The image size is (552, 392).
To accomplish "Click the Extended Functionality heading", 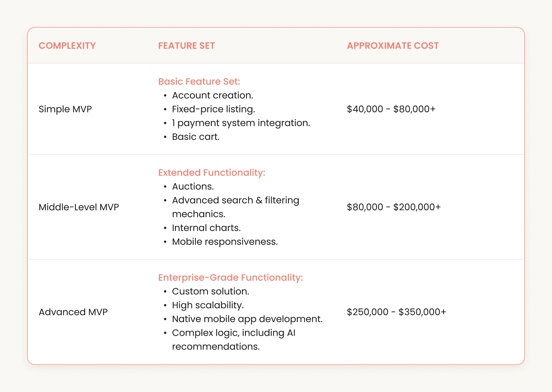I will [x=212, y=173].
